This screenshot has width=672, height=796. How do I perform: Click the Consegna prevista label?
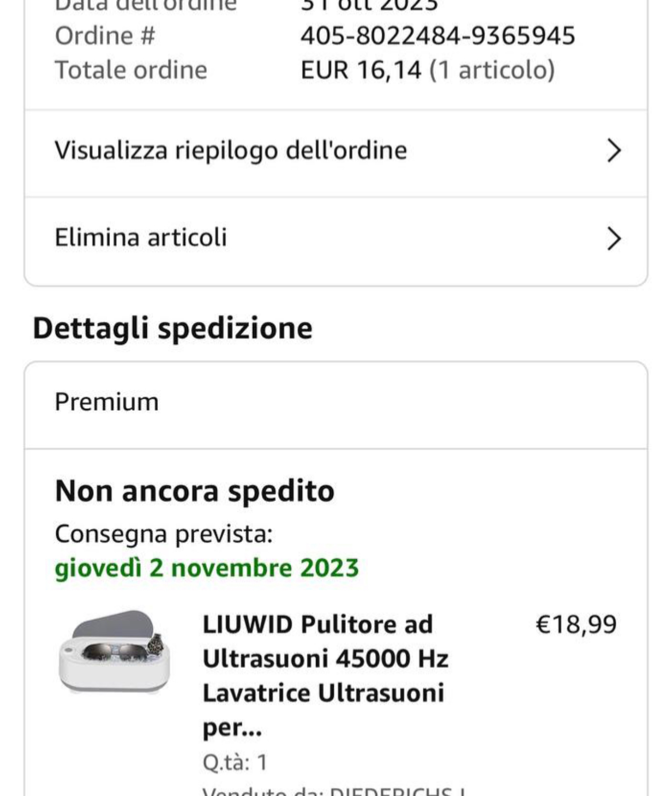pyautogui.click(x=164, y=534)
